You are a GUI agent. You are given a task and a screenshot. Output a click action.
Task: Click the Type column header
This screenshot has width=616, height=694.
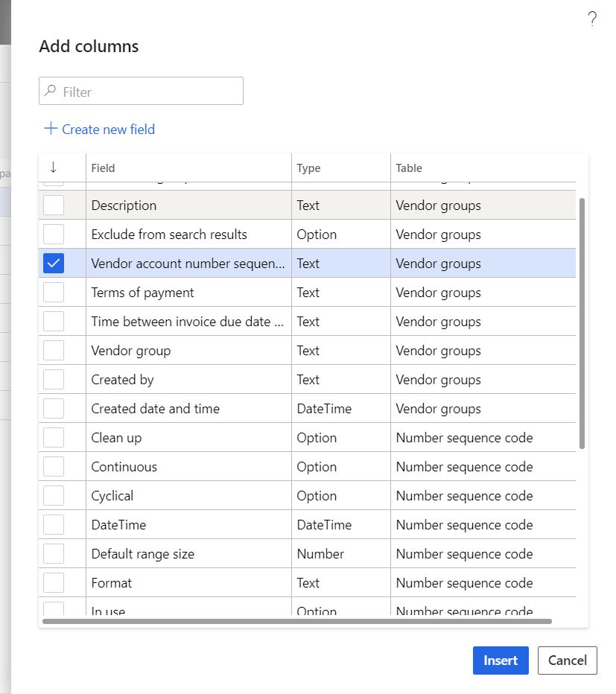(x=308, y=168)
